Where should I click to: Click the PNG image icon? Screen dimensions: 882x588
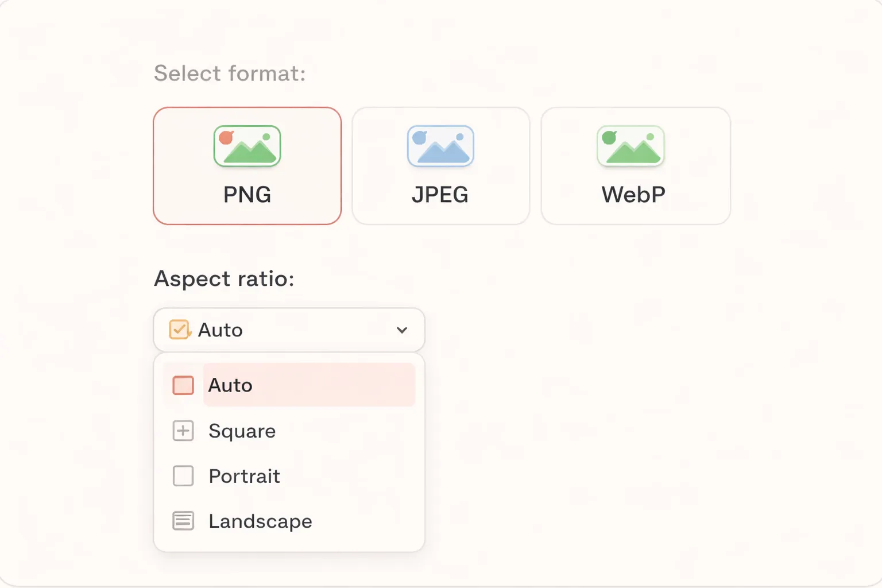pos(247,146)
